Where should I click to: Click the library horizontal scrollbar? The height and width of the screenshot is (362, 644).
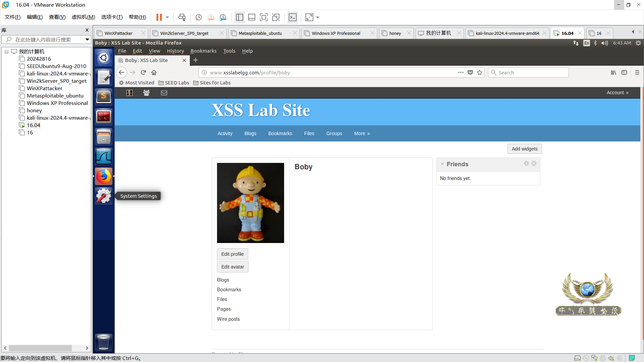point(40,348)
